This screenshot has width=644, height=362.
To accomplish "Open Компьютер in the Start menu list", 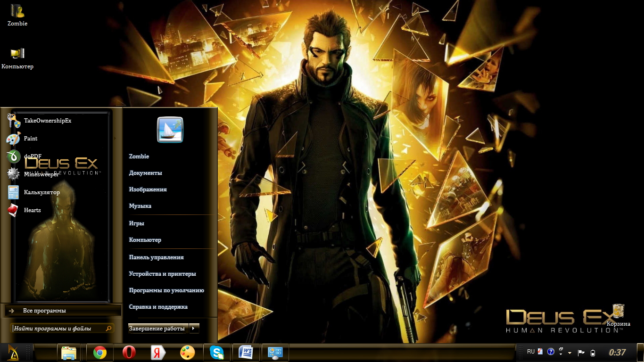I will [x=145, y=240].
